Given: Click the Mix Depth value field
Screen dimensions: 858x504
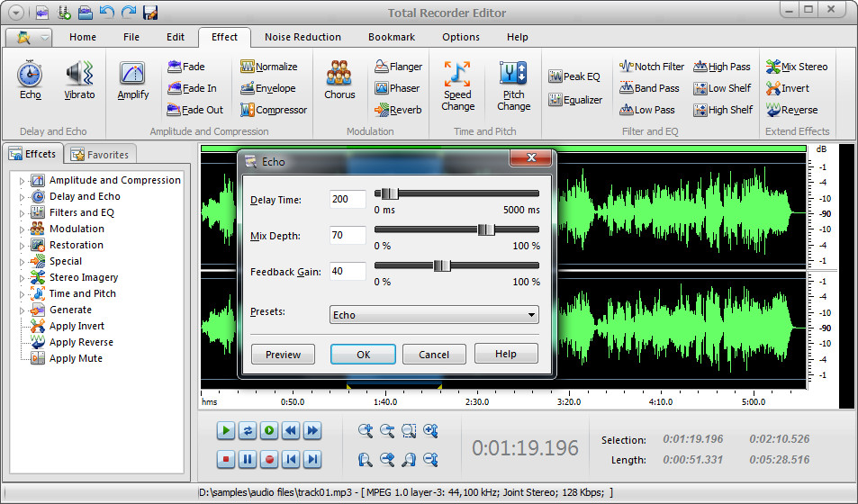Looking at the screenshot, I should (348, 235).
